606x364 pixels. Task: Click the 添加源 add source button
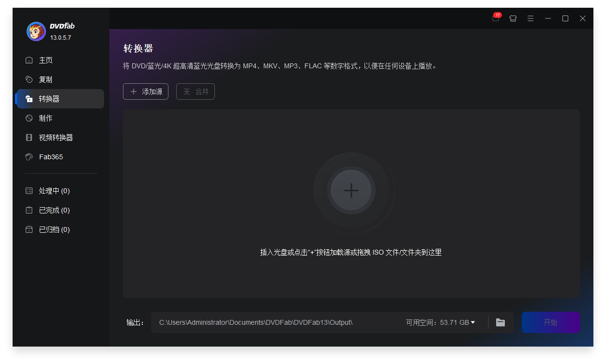point(145,91)
